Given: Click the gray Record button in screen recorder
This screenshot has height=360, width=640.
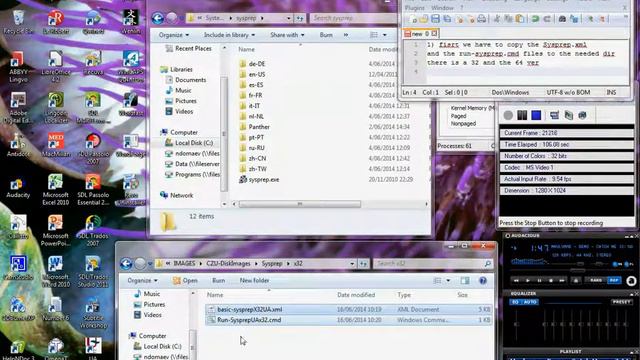Looking at the screenshot, I should click(508, 116).
